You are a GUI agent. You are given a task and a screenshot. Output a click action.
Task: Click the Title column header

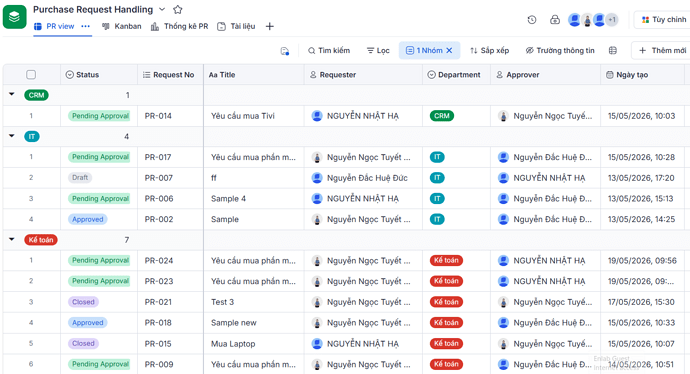click(253, 75)
